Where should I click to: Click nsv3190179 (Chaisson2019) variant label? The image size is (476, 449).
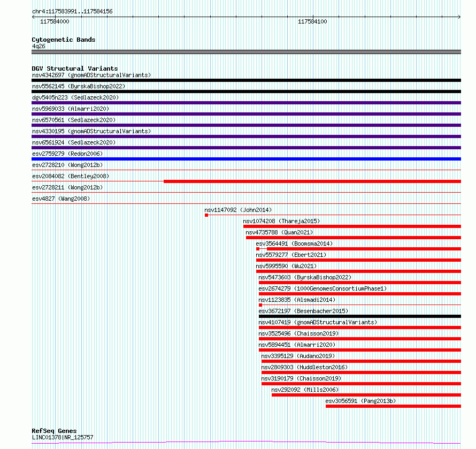301,378
